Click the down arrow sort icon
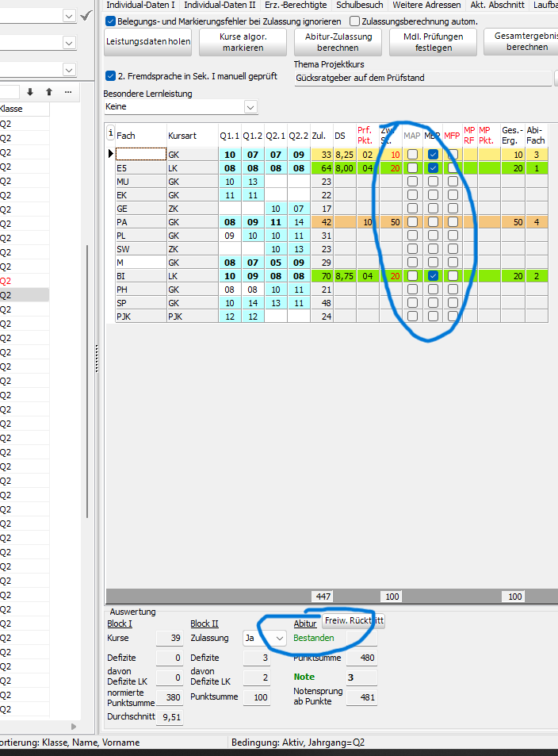Screen dimensions: 558x756 tap(30, 92)
